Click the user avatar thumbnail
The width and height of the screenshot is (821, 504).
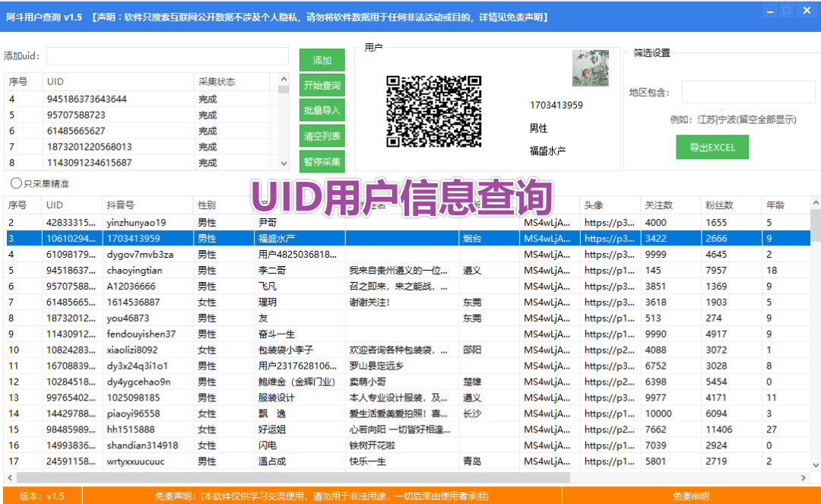click(x=590, y=68)
